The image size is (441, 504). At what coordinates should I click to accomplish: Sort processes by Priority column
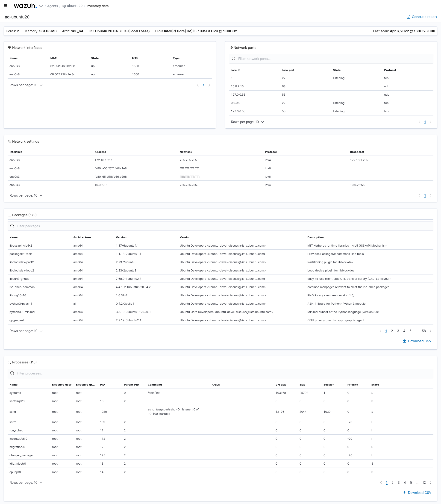352,385
